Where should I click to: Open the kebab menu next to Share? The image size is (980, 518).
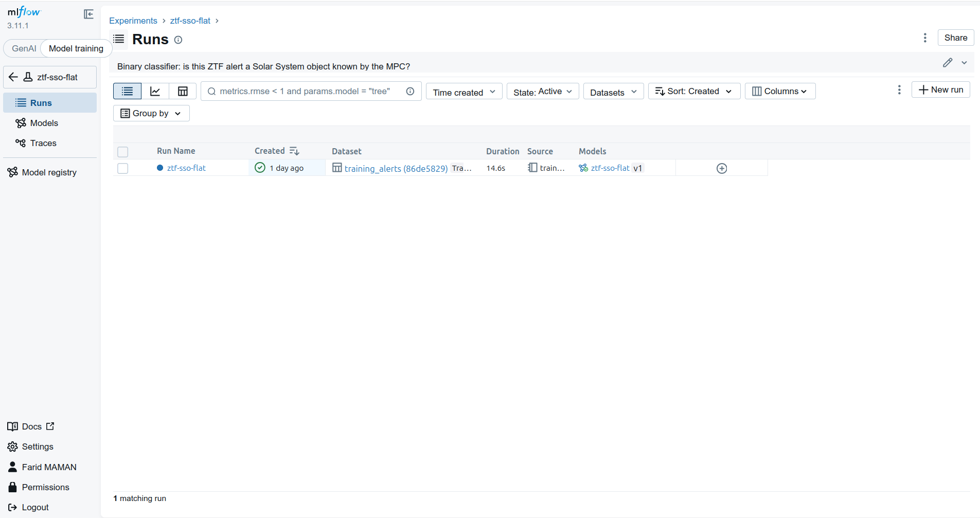pyautogui.click(x=925, y=38)
